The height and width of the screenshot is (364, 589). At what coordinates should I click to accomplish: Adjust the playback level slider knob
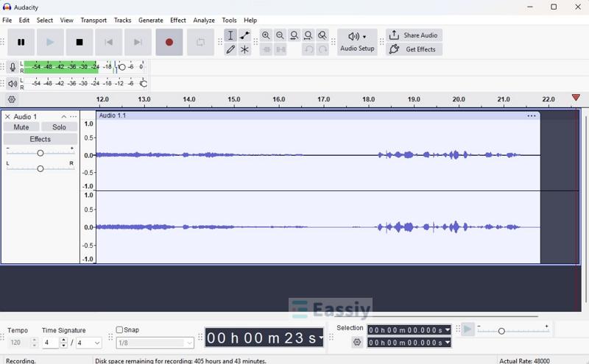[143, 83]
